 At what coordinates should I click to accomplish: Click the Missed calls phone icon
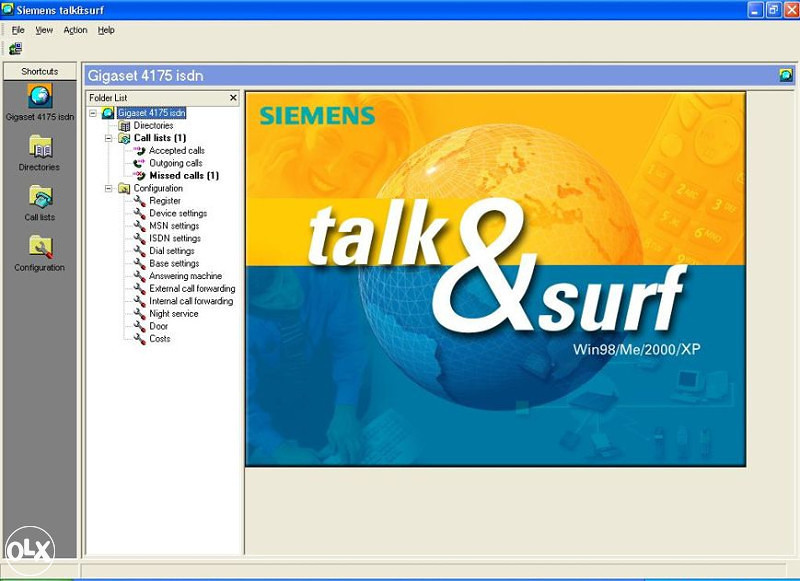[139, 175]
